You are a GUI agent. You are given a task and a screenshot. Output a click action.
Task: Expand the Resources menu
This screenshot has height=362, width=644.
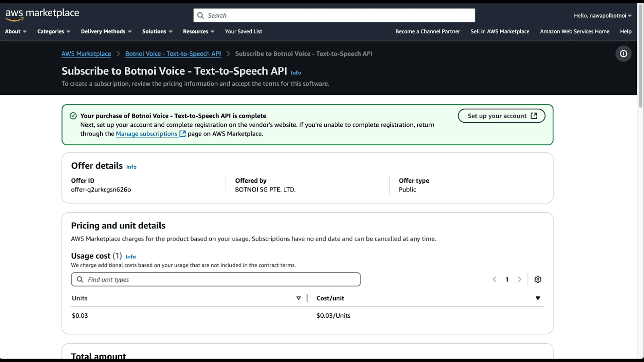point(199,31)
